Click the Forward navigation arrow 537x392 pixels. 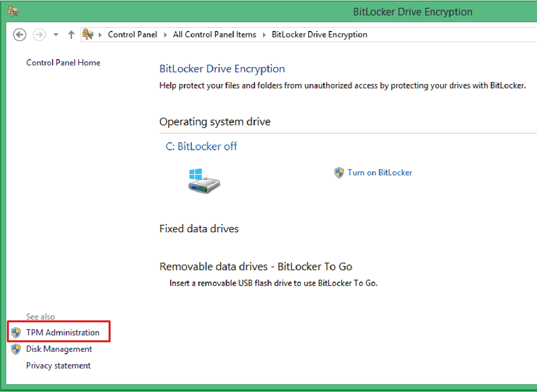tap(39, 35)
